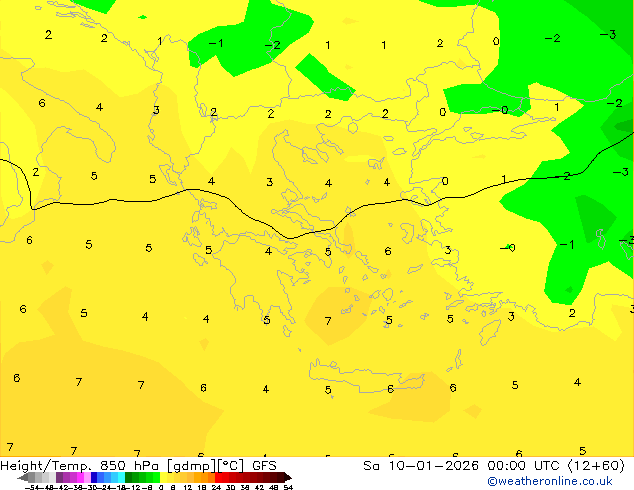Image resolution: width=634 pixels, height=490 pixels.
Task: Click the '54' legend scale label
Action: (288, 487)
